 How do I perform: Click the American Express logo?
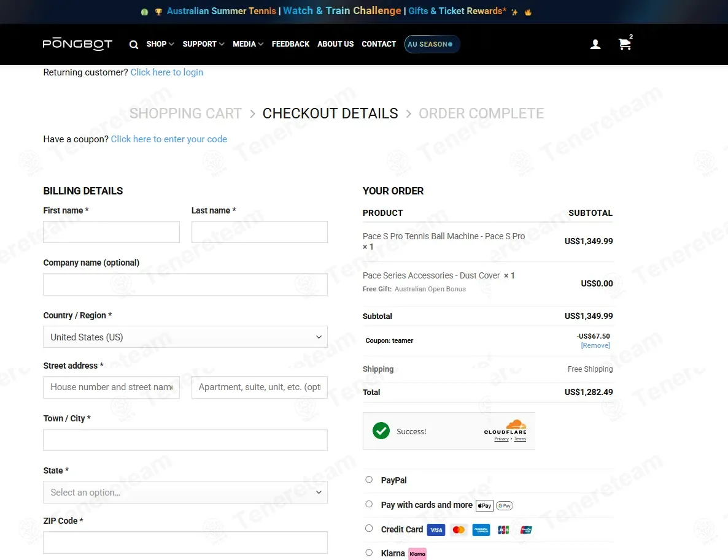[x=481, y=530]
